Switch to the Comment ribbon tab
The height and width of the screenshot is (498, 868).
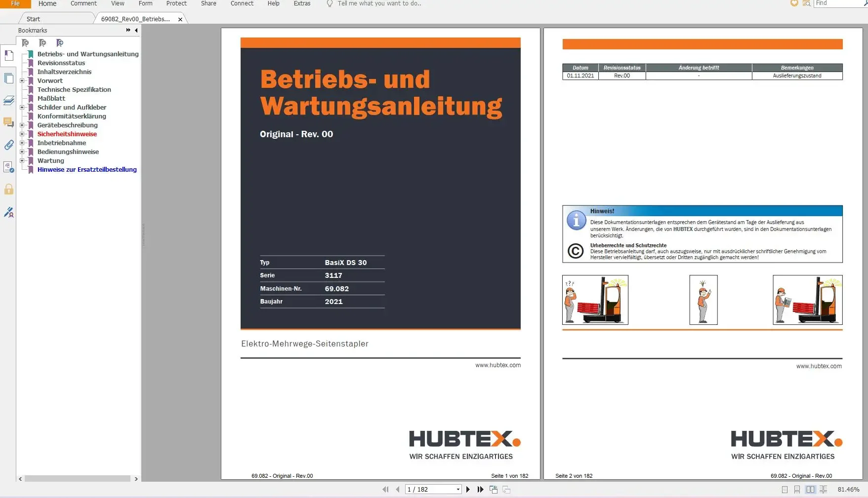coord(83,3)
